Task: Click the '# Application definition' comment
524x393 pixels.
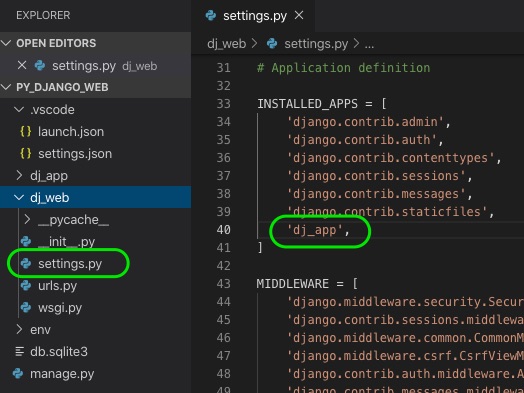Action: [344, 68]
